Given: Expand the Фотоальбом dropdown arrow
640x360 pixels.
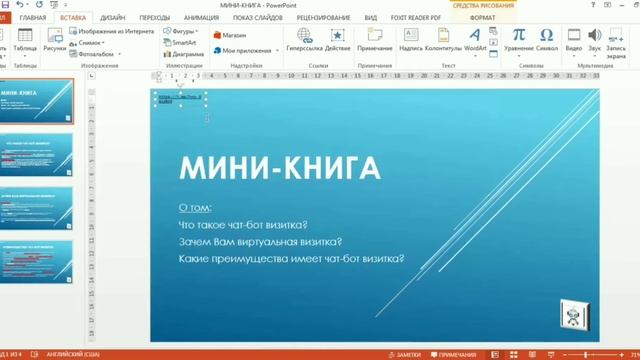Looking at the screenshot, I should 120,54.
